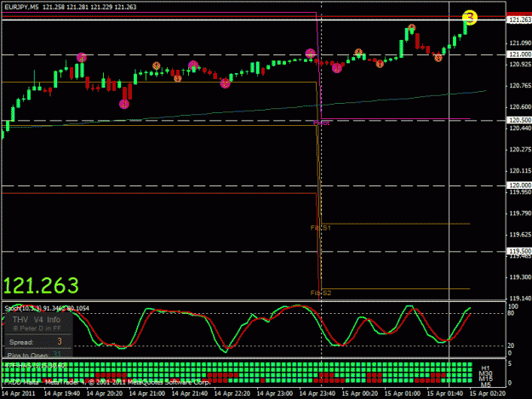Click the 15 Apr 01:40 time label
This screenshot has width=532, height=399.
click(x=445, y=394)
